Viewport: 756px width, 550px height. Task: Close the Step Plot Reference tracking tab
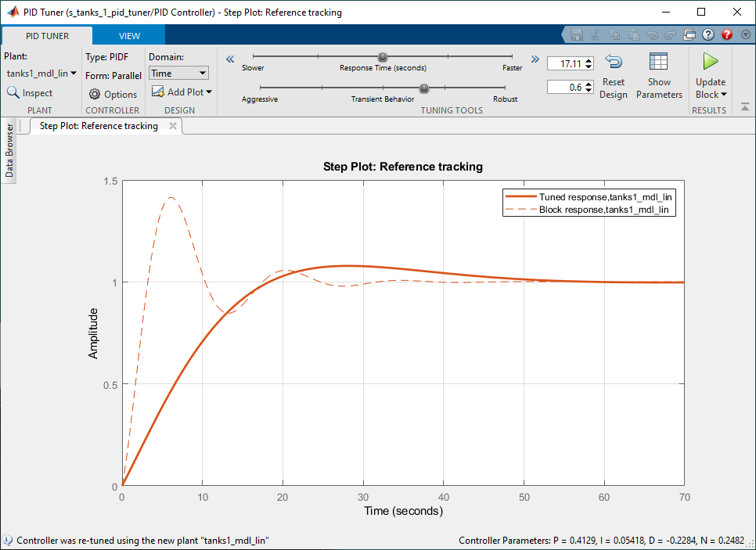pyautogui.click(x=172, y=125)
